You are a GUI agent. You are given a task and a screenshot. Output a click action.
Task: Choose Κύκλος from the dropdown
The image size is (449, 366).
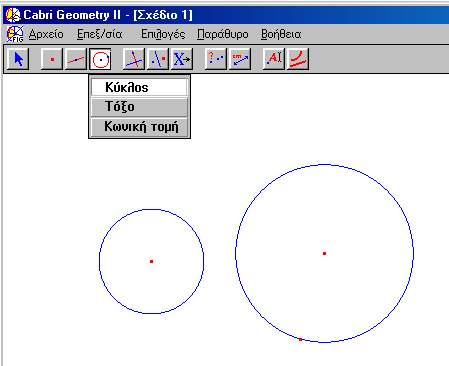(x=139, y=87)
